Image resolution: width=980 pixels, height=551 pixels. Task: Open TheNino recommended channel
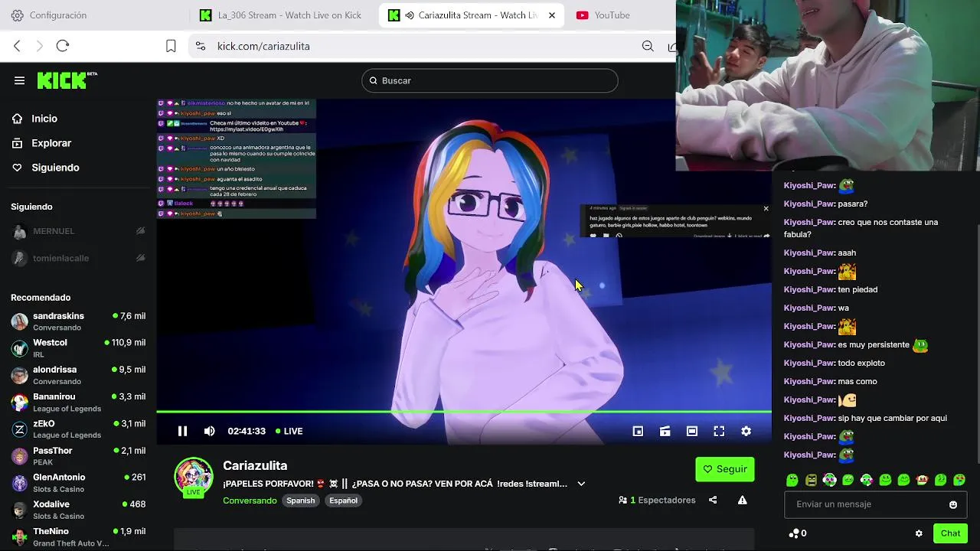coord(78,536)
